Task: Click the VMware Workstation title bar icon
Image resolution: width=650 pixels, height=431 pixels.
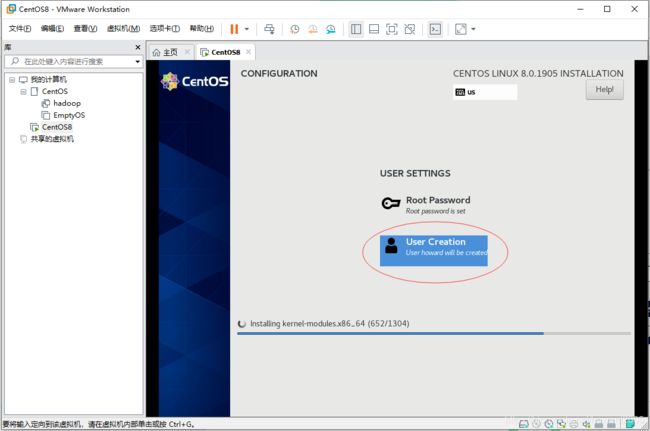Action: 11,9
